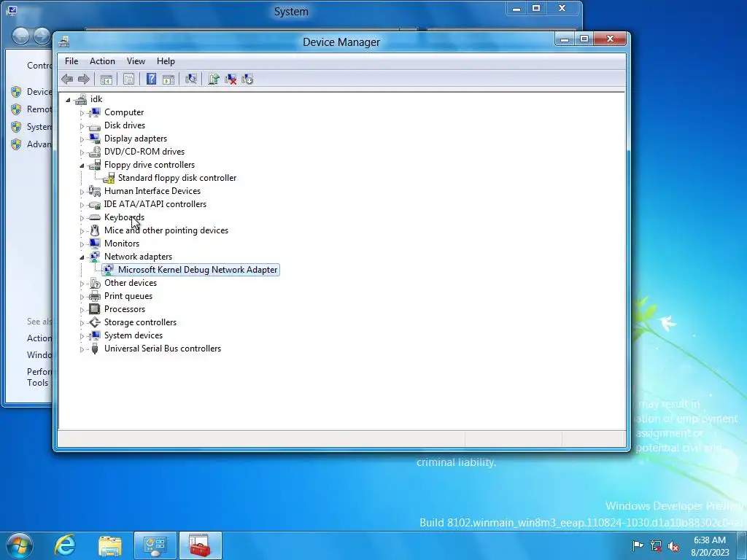The width and height of the screenshot is (747, 560).
Task: Expand the Human Interface Devices category
Action: point(82,192)
